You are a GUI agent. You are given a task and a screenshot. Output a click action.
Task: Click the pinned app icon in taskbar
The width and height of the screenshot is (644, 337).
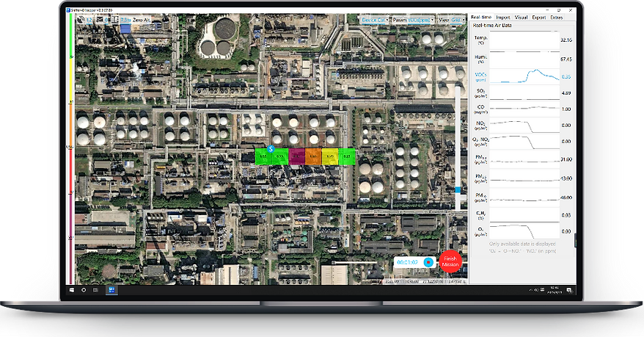coord(112,290)
